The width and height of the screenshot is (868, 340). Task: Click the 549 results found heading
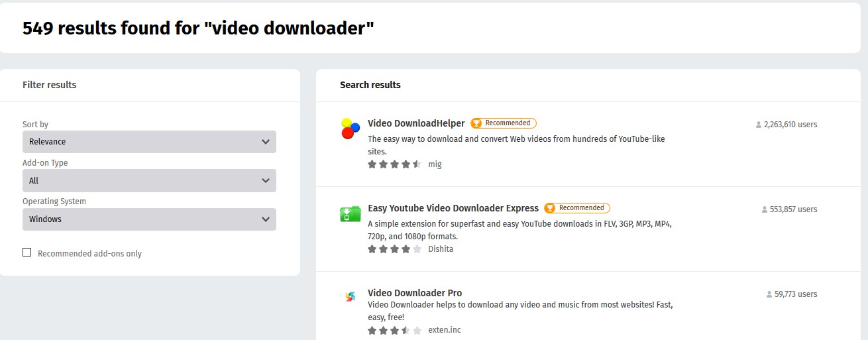click(x=198, y=28)
